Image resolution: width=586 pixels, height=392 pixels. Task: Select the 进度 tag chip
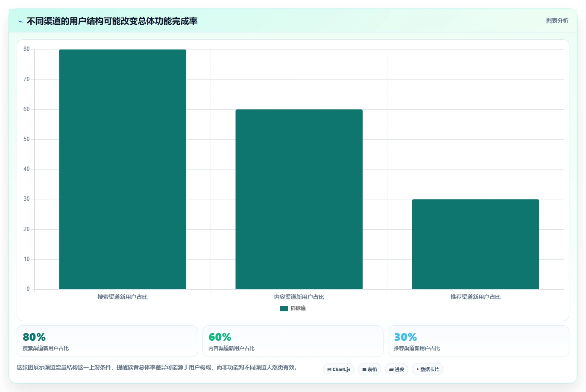pos(396,369)
